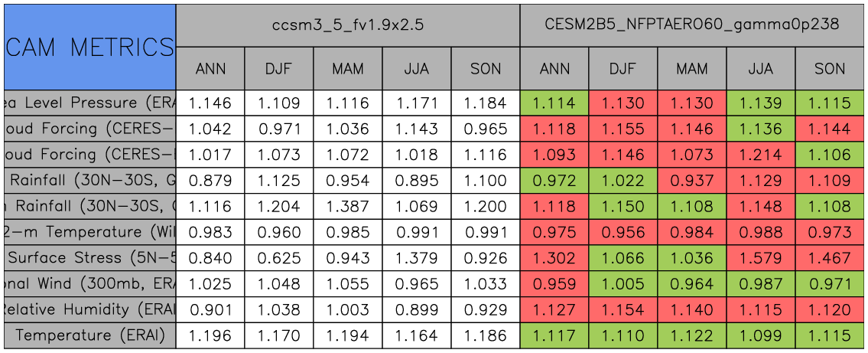
Task: Click the MAM column header under ccsm3_5_fv1.9x2.5
Action: tap(348, 69)
